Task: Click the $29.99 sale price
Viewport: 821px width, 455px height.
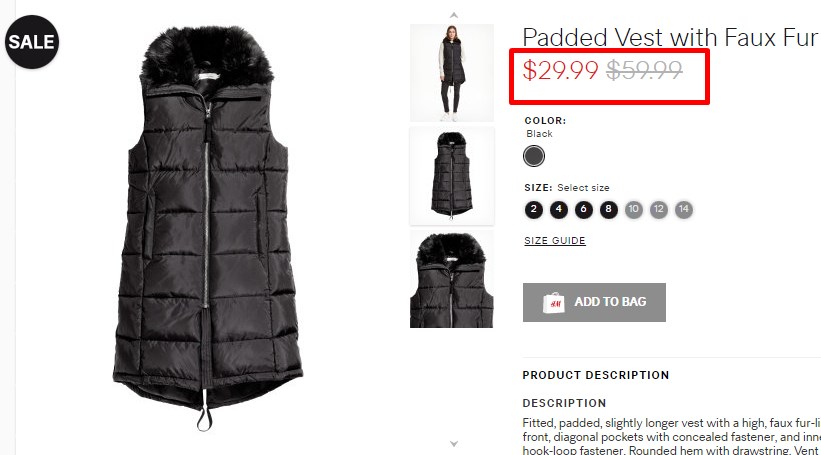Action: pos(560,70)
